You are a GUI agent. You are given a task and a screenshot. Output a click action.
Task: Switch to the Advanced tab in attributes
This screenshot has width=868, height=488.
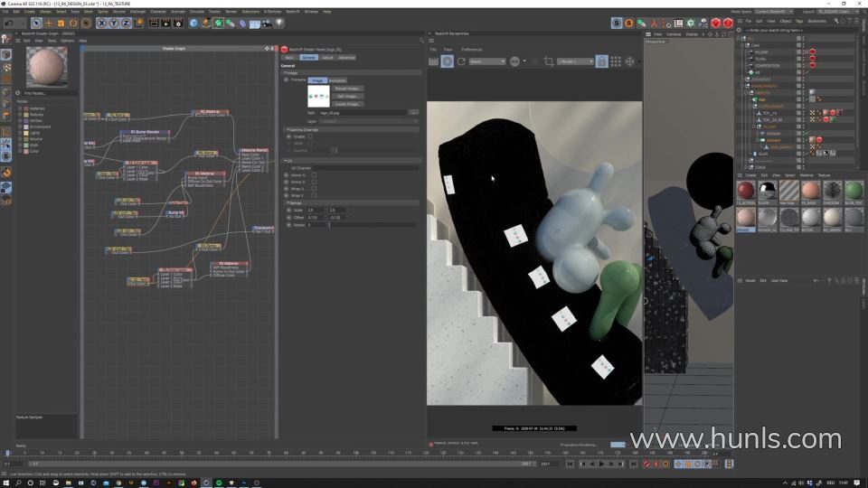click(346, 58)
